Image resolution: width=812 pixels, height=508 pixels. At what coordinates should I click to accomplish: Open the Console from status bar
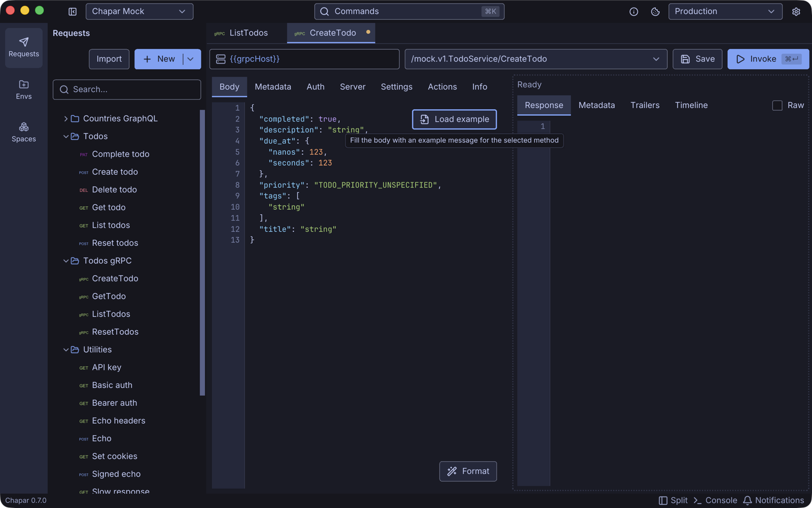[716, 500]
